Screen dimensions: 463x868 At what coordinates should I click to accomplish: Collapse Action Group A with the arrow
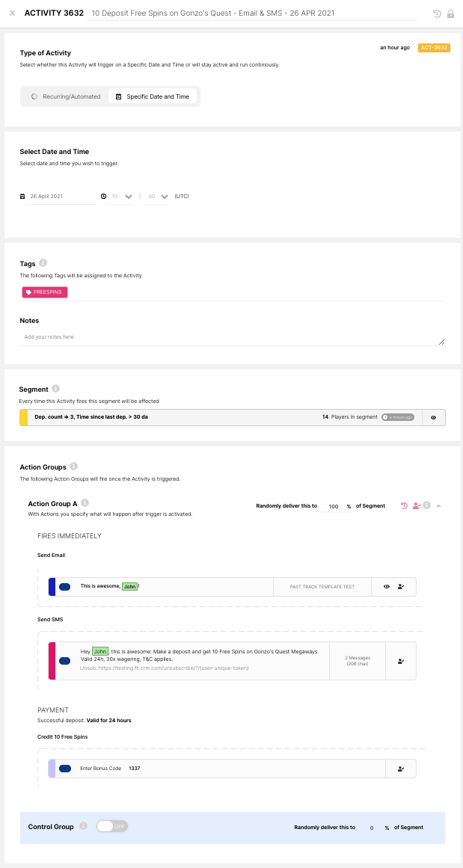[x=438, y=506]
